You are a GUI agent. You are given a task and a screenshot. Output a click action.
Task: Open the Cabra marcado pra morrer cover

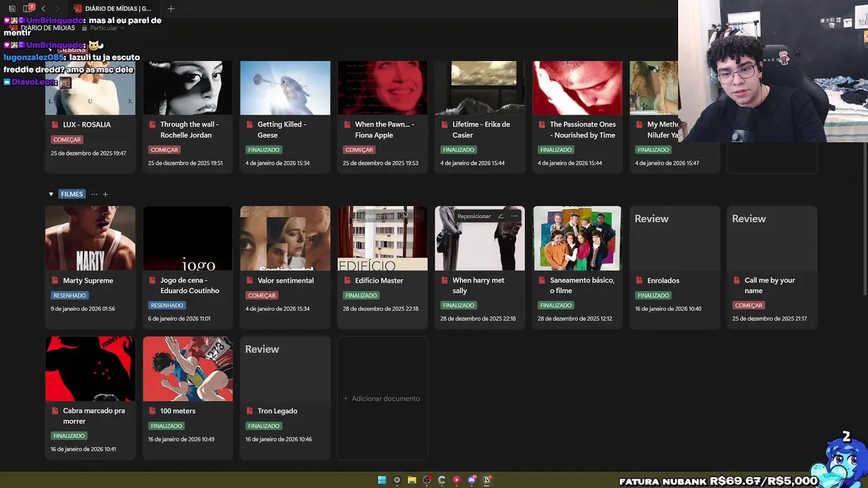click(90, 369)
